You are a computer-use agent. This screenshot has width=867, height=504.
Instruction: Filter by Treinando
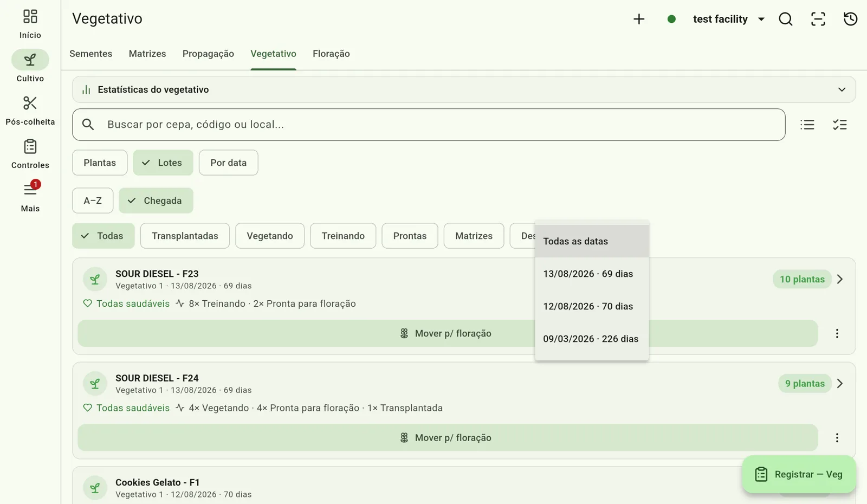click(343, 236)
